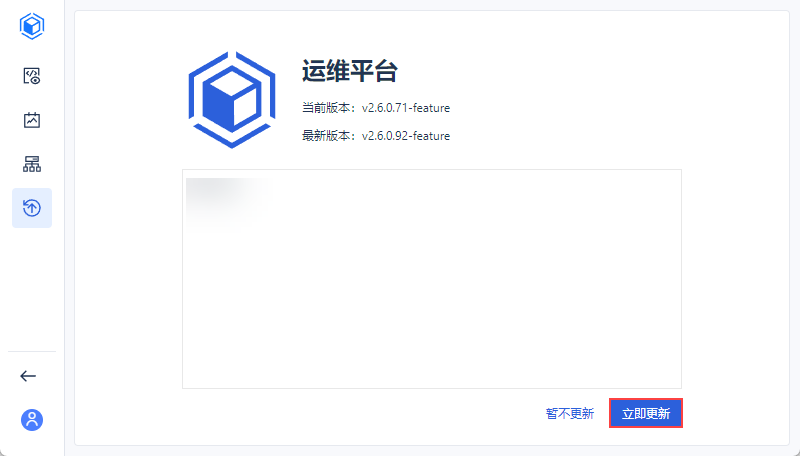Open the calendar chart monitoring icon
The image size is (800, 456).
click(32, 120)
